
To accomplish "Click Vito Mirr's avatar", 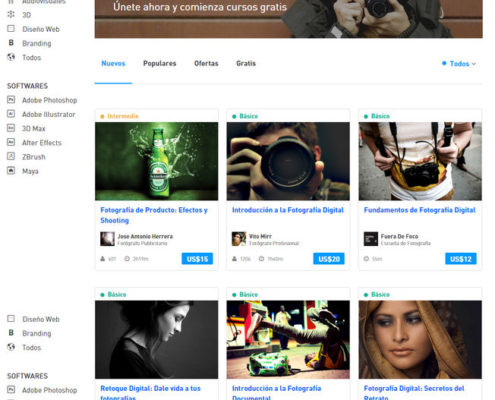I will (x=239, y=239).
